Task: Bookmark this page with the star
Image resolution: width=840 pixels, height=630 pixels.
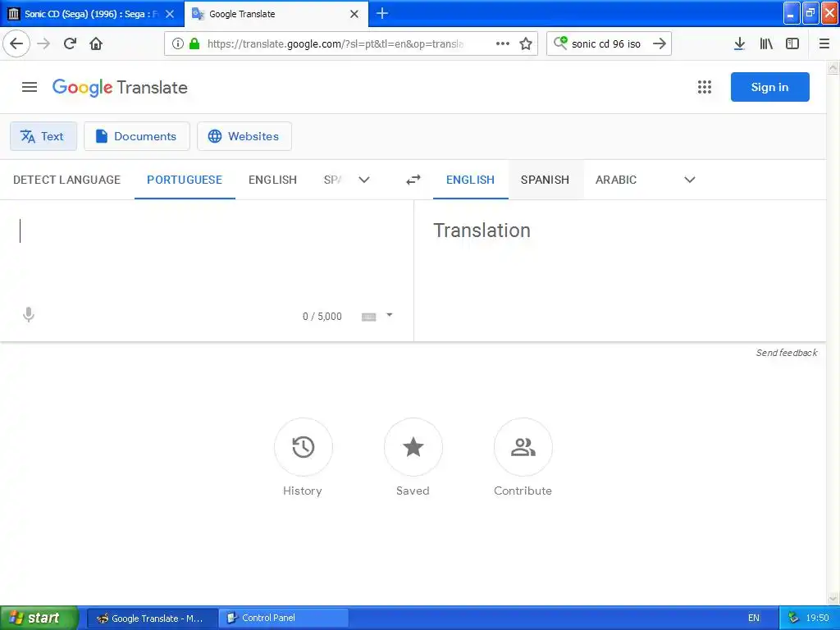Action: pos(526,43)
